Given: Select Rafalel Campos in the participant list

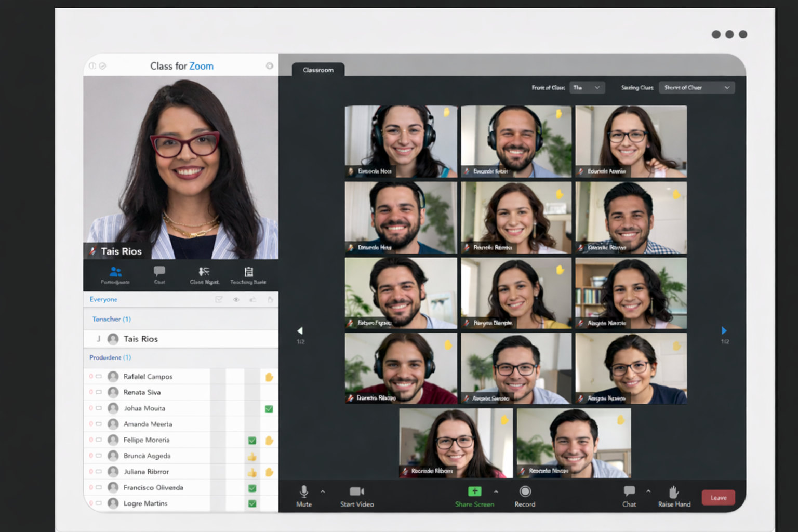Looking at the screenshot, I should [x=148, y=377].
